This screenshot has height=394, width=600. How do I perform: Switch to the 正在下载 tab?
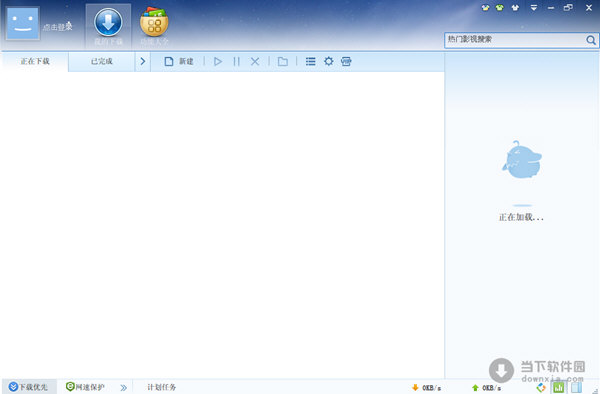pos(35,62)
